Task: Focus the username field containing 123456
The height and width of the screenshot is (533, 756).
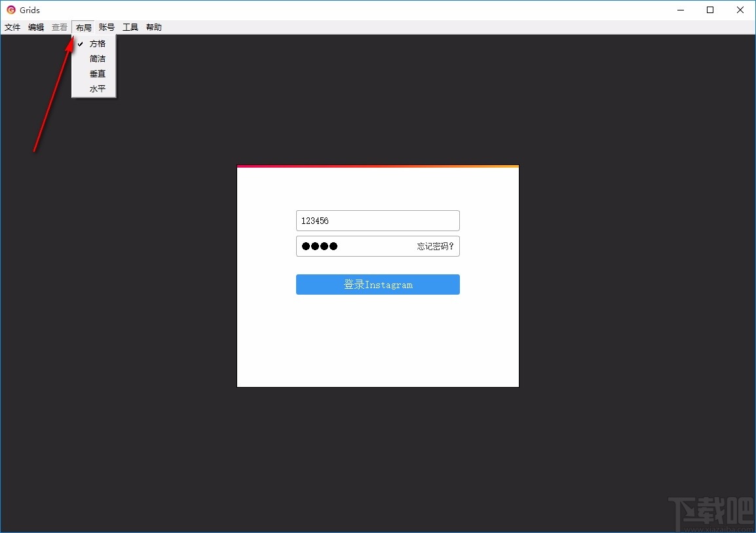Action: (377, 221)
